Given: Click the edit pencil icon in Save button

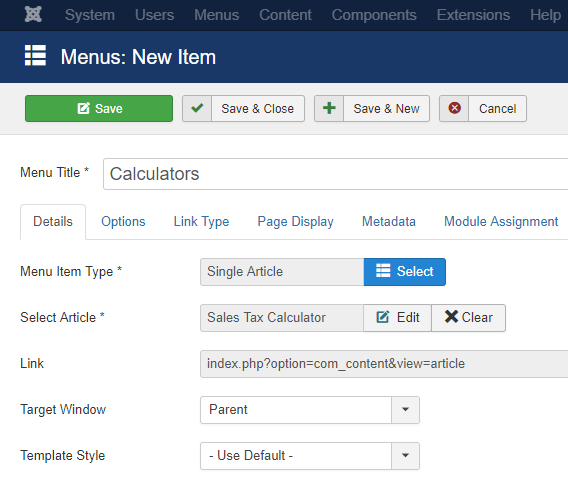Looking at the screenshot, I should 83,108.
